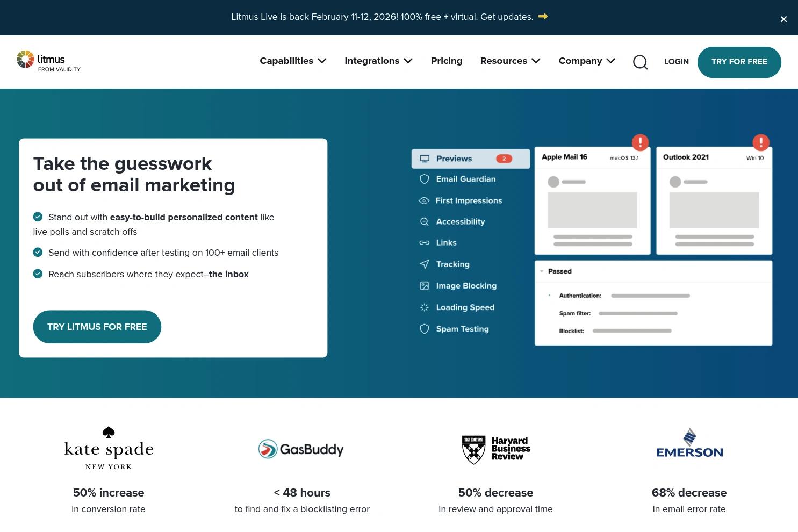Expand the Company dropdown menu
Viewport: 798px width, 532px height.
pyautogui.click(x=587, y=61)
